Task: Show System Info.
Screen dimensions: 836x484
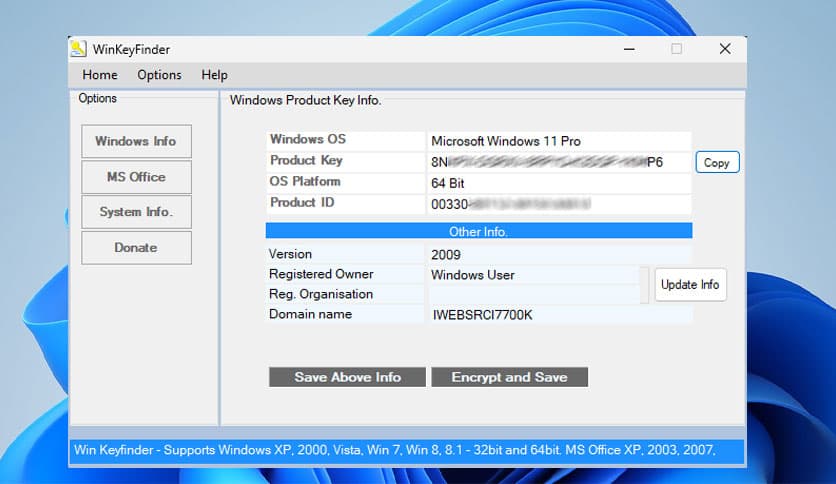Action: (136, 212)
